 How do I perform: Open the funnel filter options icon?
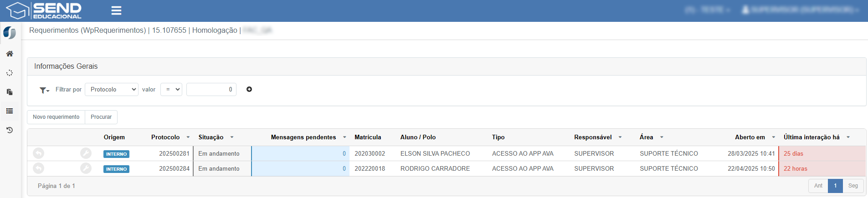point(44,90)
